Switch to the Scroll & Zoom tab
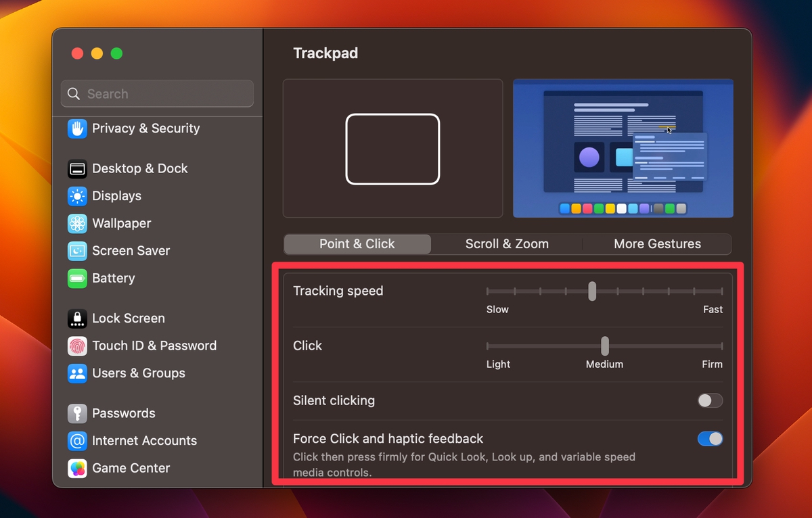This screenshot has width=812, height=518. coord(507,244)
